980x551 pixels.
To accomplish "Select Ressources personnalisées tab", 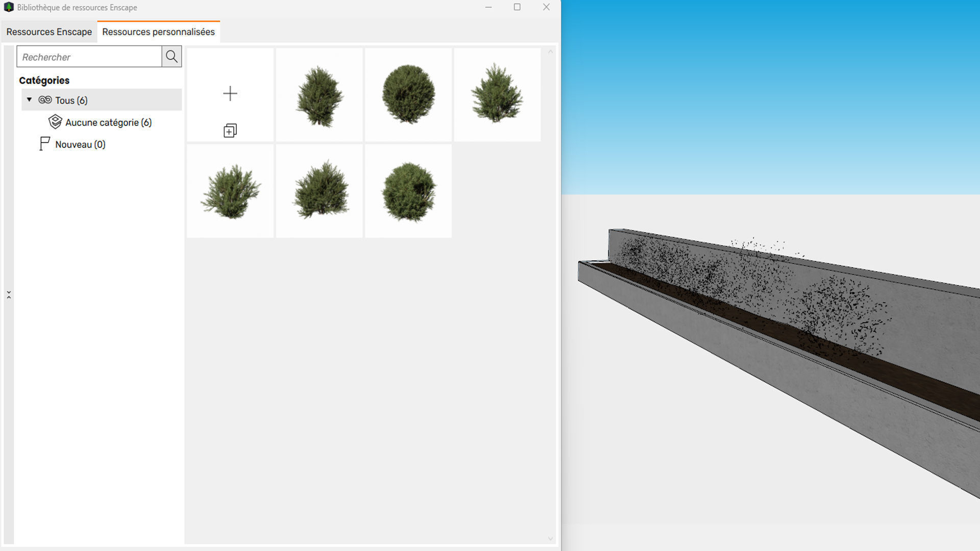I will (158, 32).
